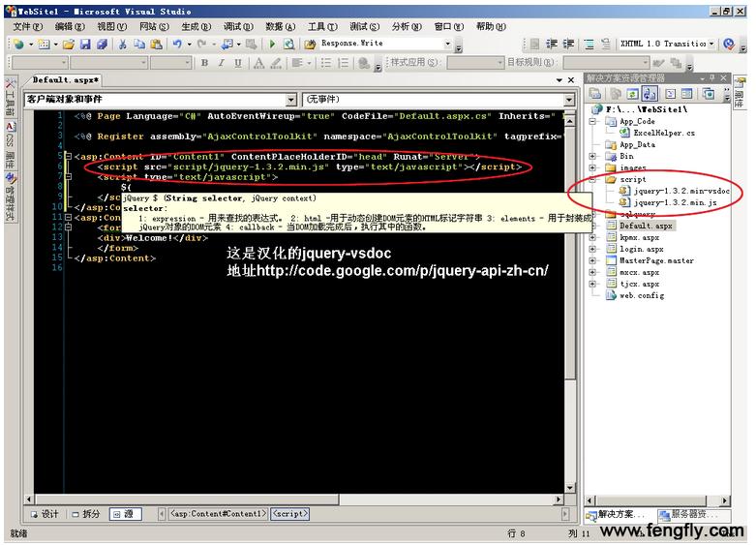Screen dimensions: 756x545
Task: Click the Comment Selection icon
Action: [x=589, y=45]
